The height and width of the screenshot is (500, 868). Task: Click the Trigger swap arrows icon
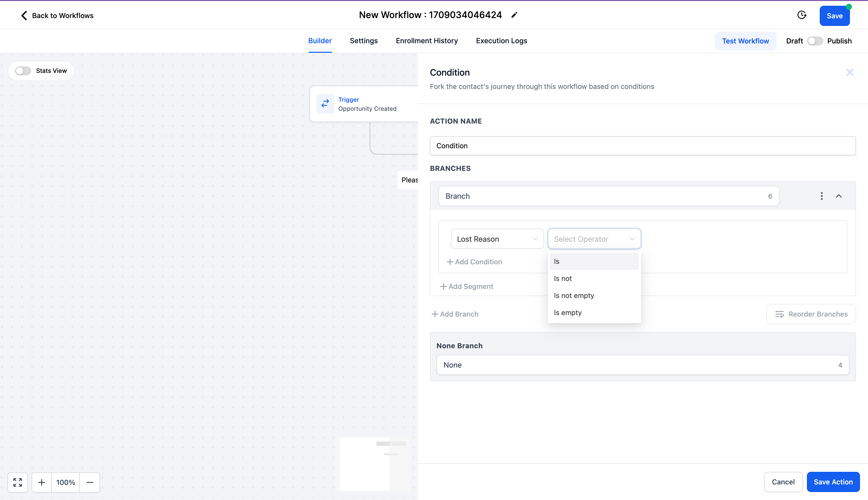click(325, 104)
